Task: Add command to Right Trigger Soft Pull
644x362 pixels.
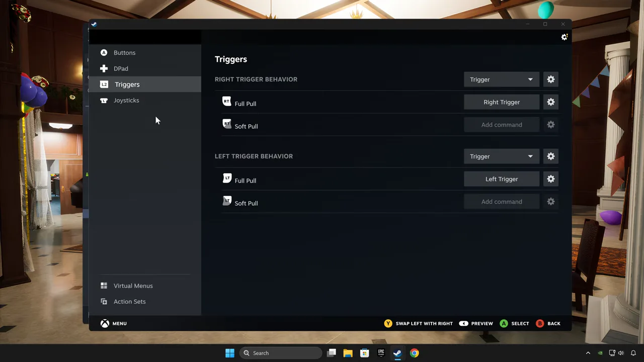Action: pyautogui.click(x=501, y=125)
